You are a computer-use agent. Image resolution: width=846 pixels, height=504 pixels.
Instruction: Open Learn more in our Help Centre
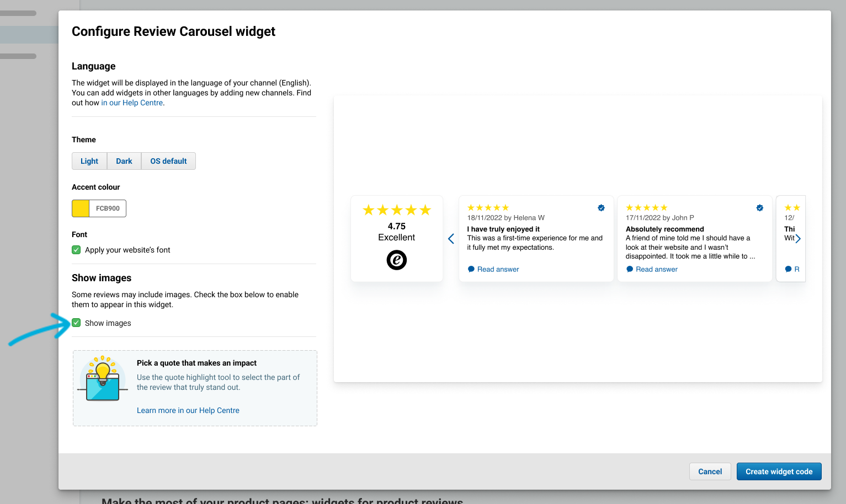coord(188,410)
